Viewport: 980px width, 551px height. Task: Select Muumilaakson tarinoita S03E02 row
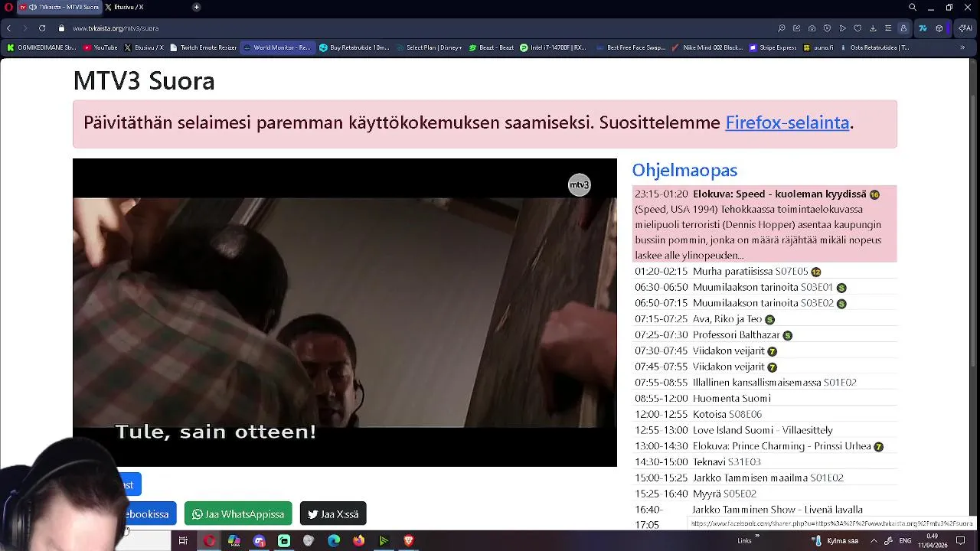(764, 303)
